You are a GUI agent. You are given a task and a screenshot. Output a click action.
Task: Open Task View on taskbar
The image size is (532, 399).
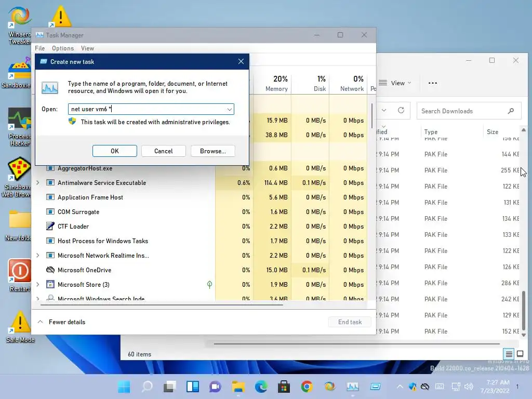pos(170,387)
